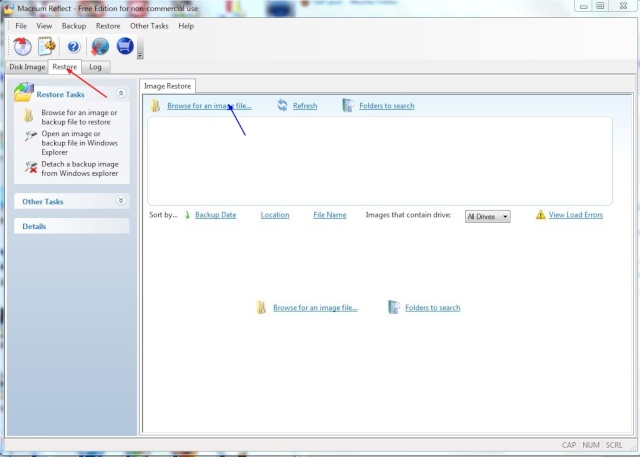Click the green sort arrow by Backup Date
The height and width of the screenshot is (457, 640).
tap(187, 215)
